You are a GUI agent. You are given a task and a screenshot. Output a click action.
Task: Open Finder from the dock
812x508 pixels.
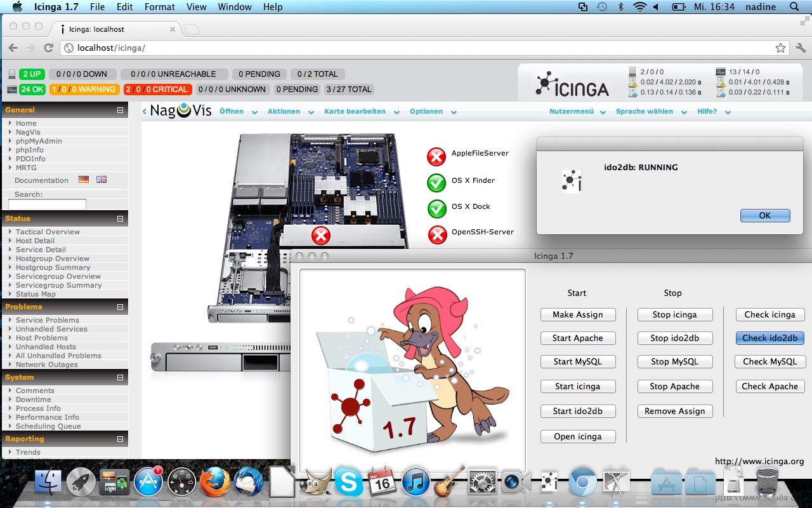point(48,481)
